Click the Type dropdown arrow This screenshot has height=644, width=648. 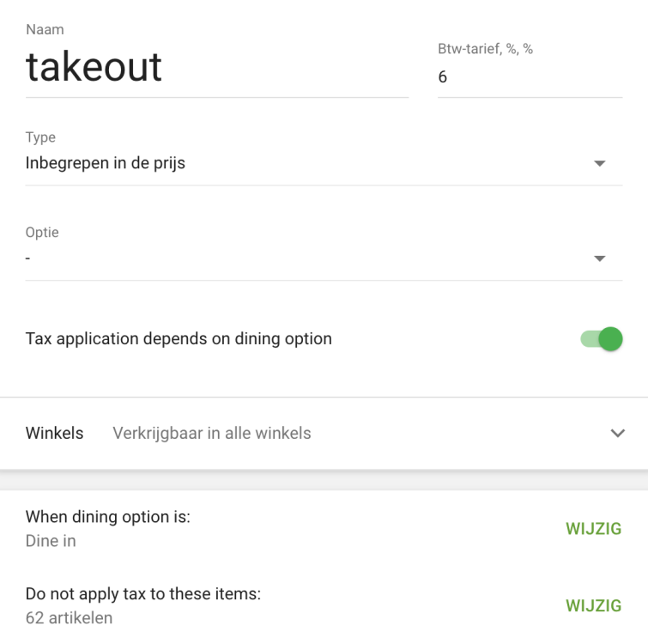600,164
